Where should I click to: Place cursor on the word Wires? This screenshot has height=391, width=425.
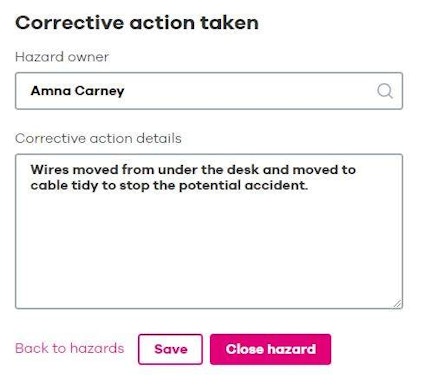pos(49,170)
